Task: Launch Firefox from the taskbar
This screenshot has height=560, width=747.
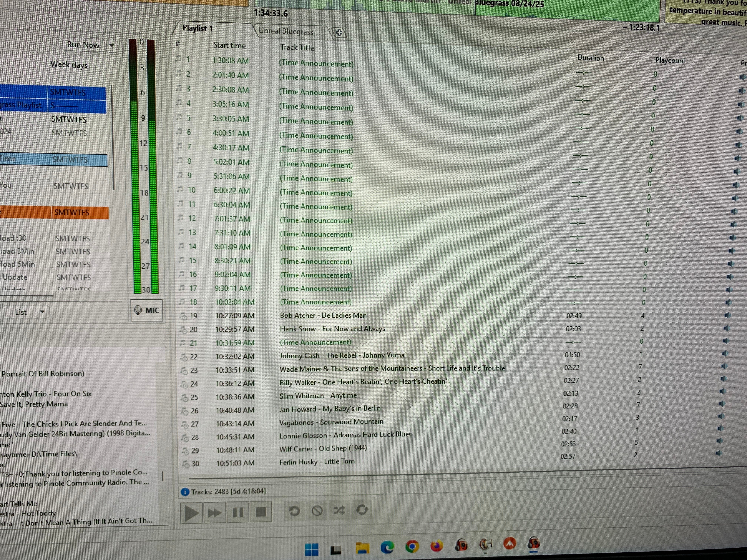Action: click(436, 546)
